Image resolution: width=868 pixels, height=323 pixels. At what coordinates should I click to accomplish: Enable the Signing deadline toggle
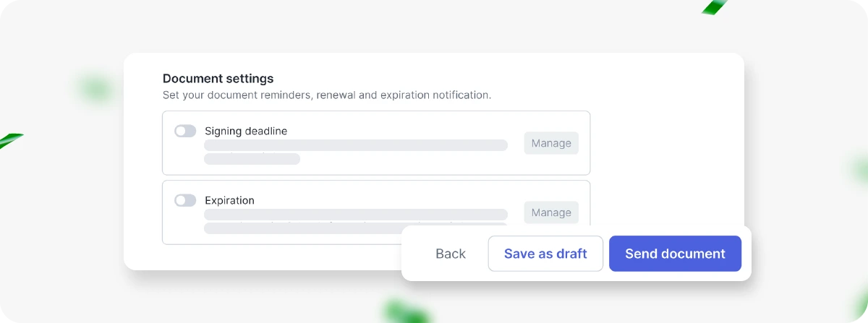pos(185,131)
